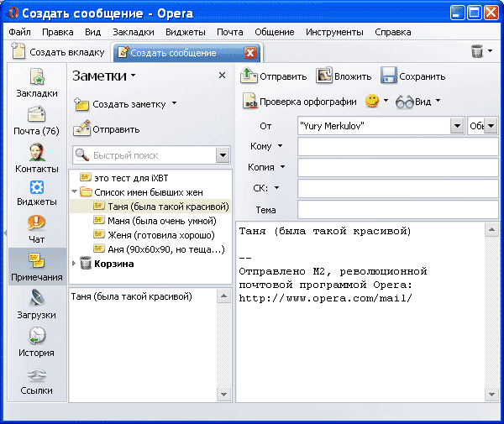Click the Кому recipient field

[398, 146]
